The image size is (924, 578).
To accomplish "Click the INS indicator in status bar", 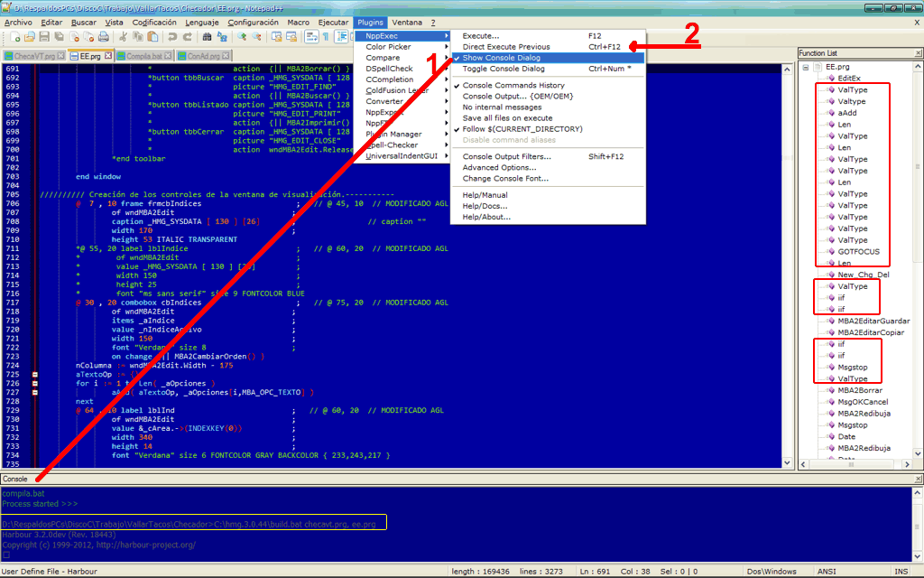I will [901, 572].
